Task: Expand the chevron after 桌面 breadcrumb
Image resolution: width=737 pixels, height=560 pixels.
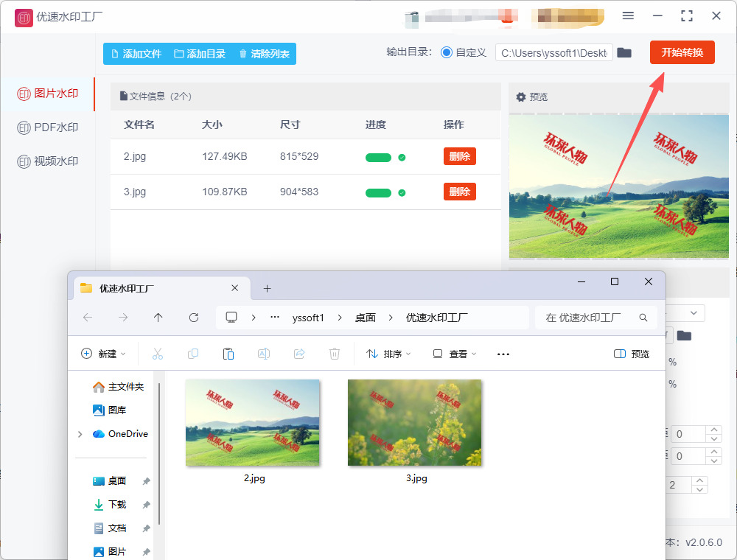Action: pos(391,318)
